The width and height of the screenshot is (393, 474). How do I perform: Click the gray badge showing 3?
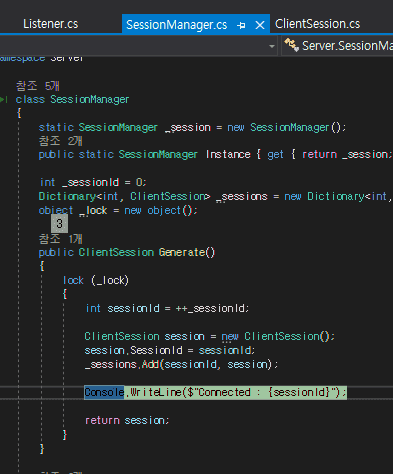(x=59, y=223)
